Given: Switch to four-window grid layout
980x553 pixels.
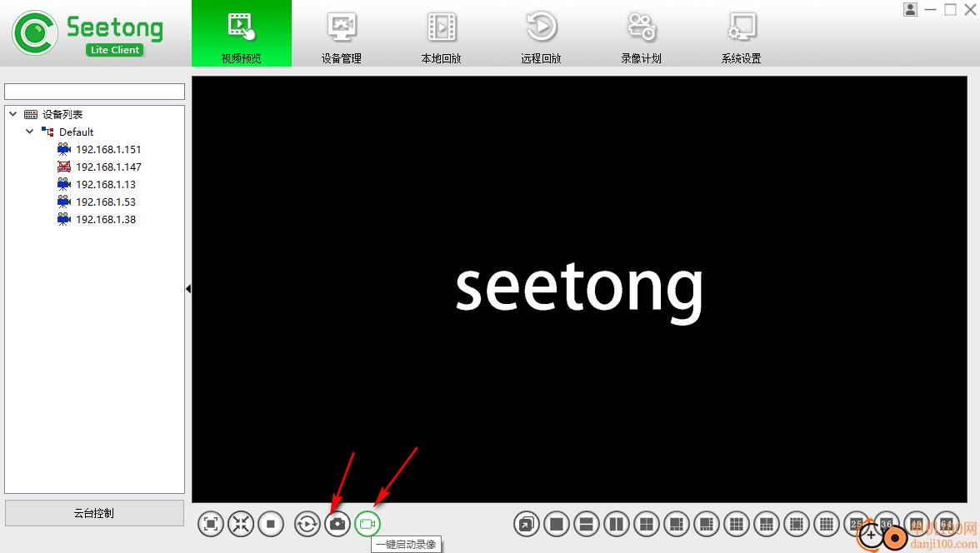Looking at the screenshot, I should point(647,524).
